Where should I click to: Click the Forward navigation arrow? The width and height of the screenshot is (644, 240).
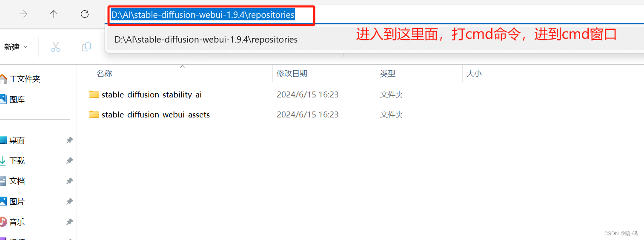tap(23, 14)
